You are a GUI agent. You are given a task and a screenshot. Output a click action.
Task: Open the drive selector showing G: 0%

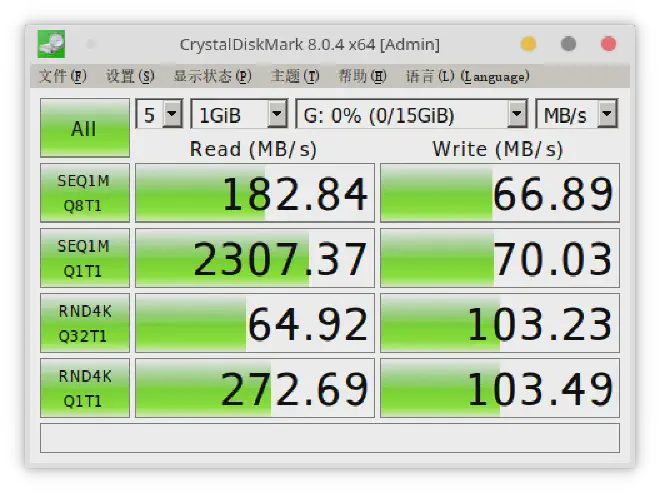point(412,114)
